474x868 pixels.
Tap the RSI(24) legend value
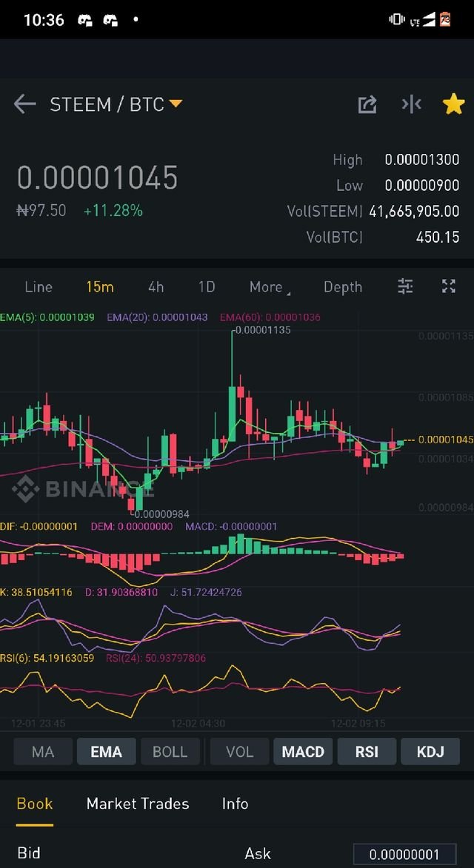pos(156,658)
